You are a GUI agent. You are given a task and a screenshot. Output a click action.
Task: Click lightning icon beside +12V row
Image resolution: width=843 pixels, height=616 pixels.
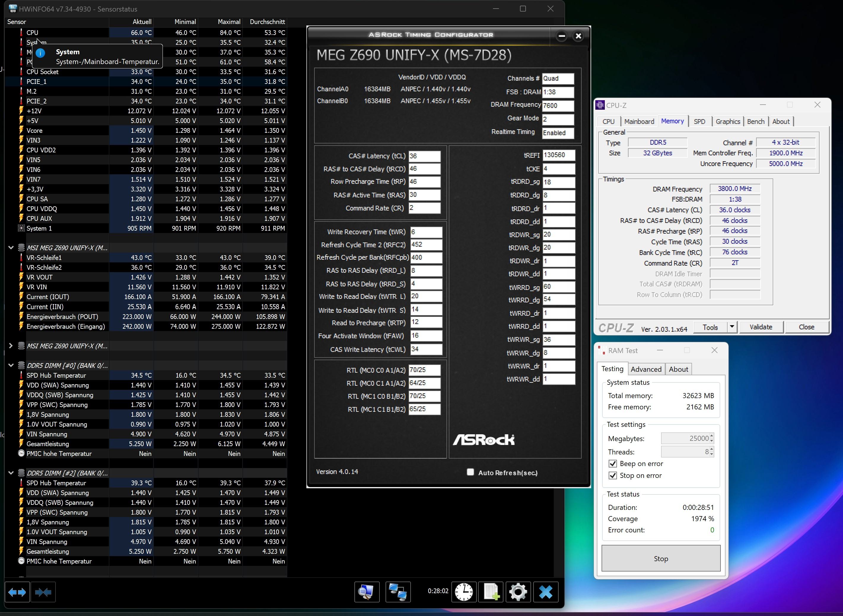point(21,111)
